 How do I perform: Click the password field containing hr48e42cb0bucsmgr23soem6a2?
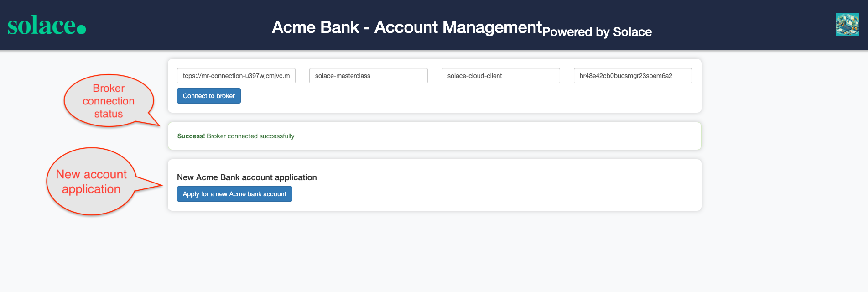pyautogui.click(x=633, y=76)
